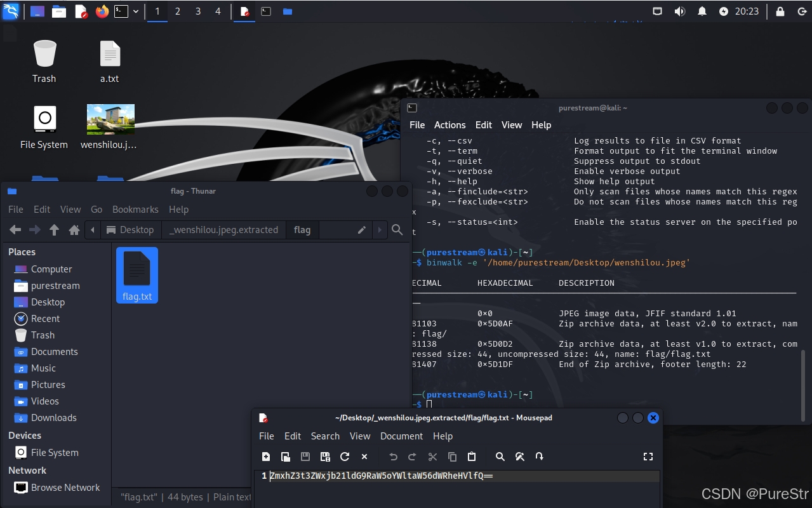The image size is (812, 508).
Task: Select the File System desktop icon
Action: coord(44,127)
